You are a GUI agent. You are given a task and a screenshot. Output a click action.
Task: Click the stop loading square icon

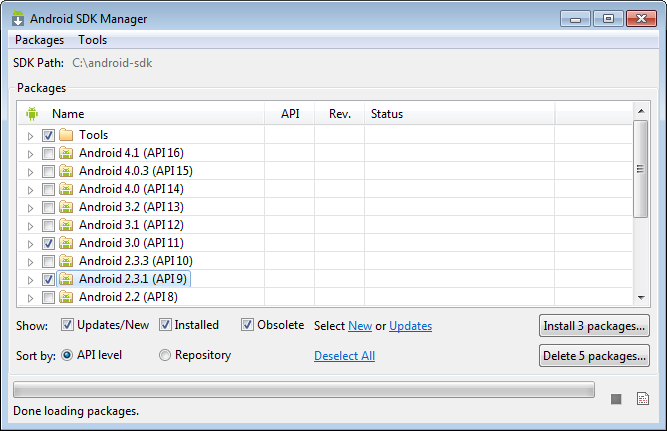616,399
